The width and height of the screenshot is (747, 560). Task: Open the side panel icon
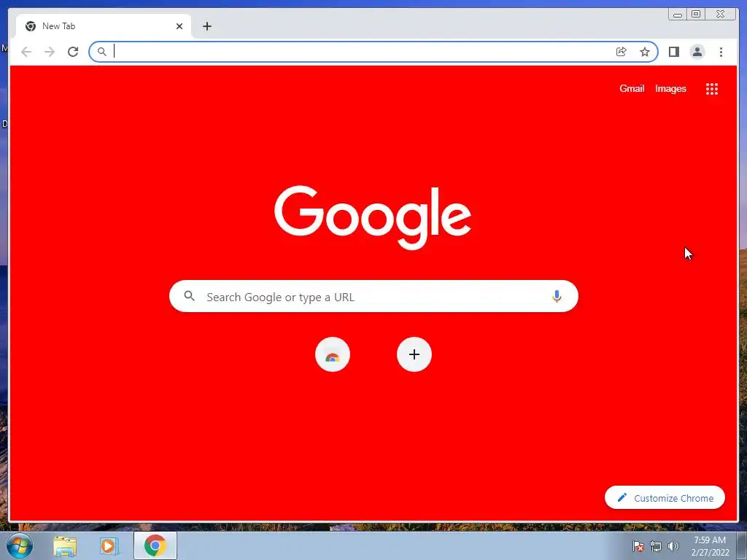click(673, 52)
